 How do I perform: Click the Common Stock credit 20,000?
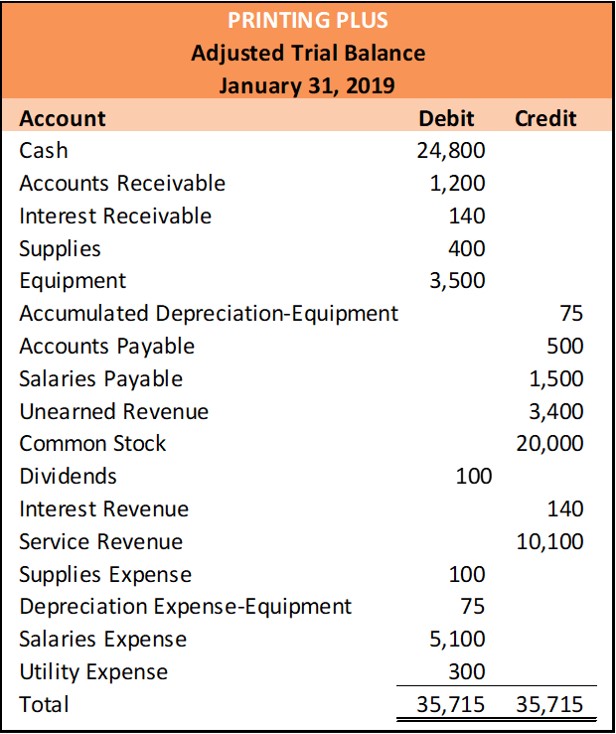click(x=550, y=444)
